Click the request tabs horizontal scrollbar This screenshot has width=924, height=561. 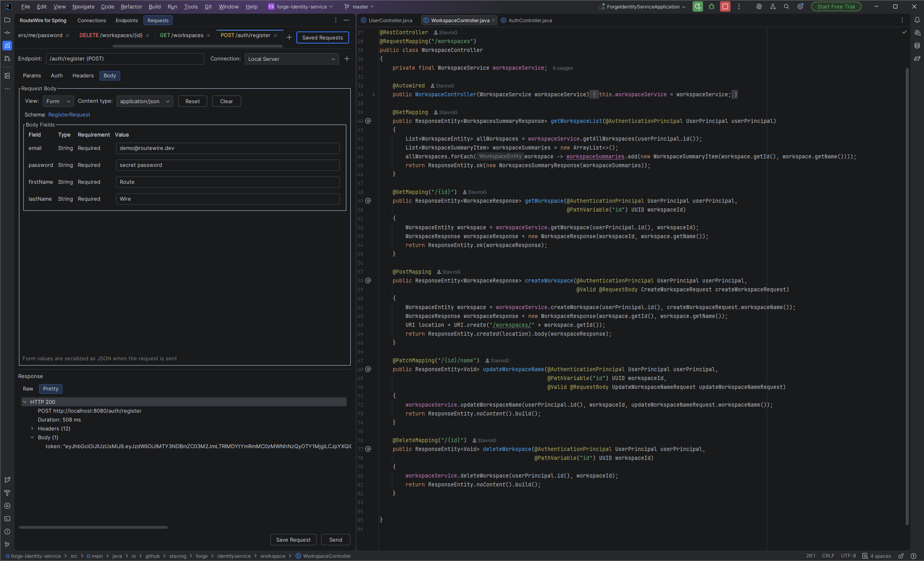click(198, 46)
